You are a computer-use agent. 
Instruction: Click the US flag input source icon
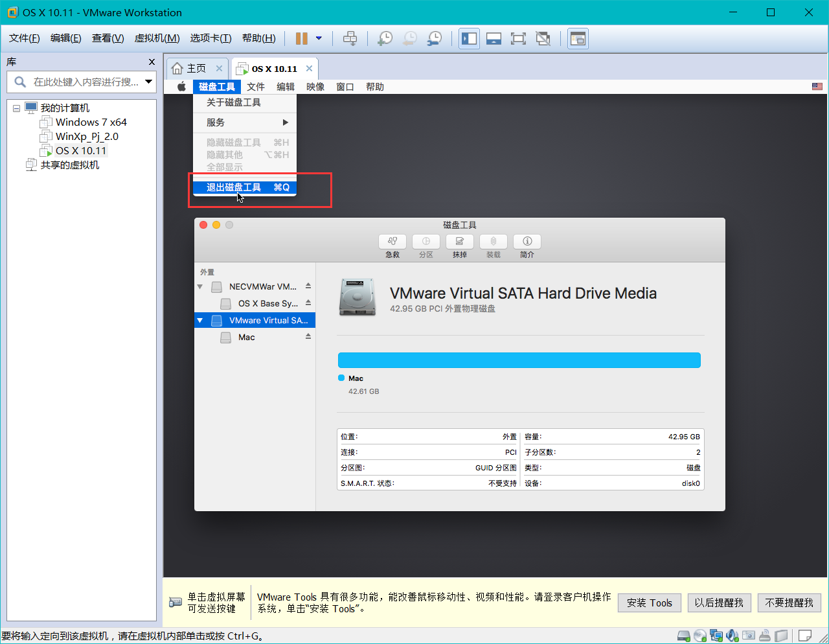tap(817, 87)
